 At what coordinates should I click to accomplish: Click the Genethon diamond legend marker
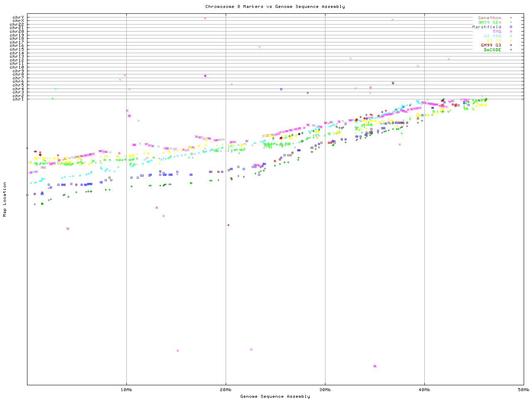511,18
